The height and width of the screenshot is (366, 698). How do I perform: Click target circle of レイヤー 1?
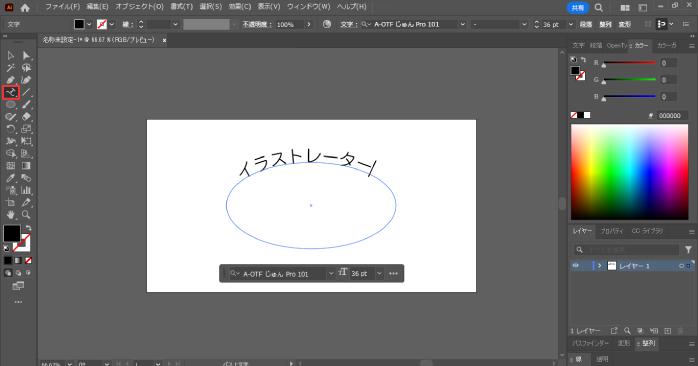681,266
